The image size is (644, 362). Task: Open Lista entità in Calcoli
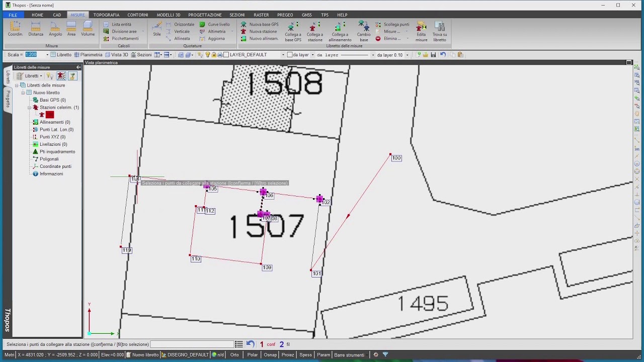coord(117,24)
